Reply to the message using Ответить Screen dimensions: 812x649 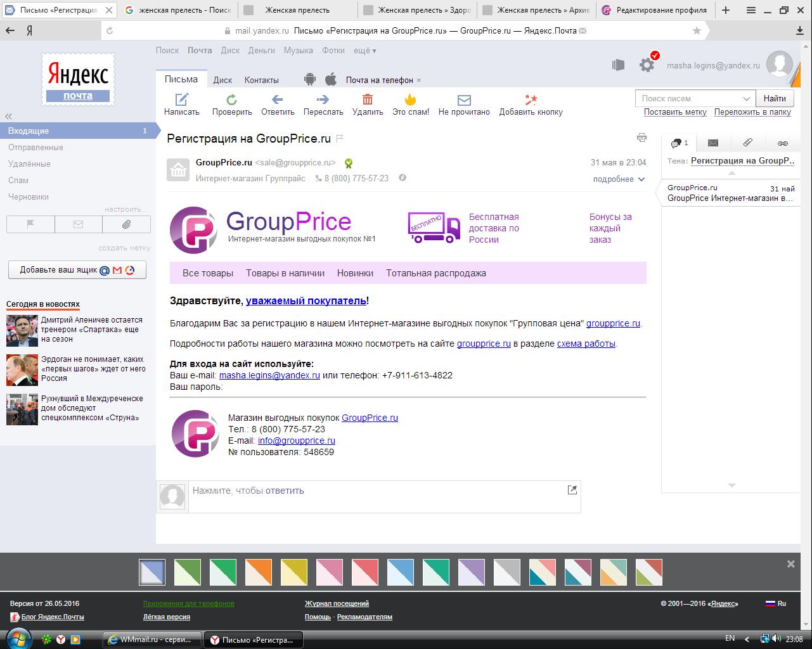pyautogui.click(x=278, y=105)
